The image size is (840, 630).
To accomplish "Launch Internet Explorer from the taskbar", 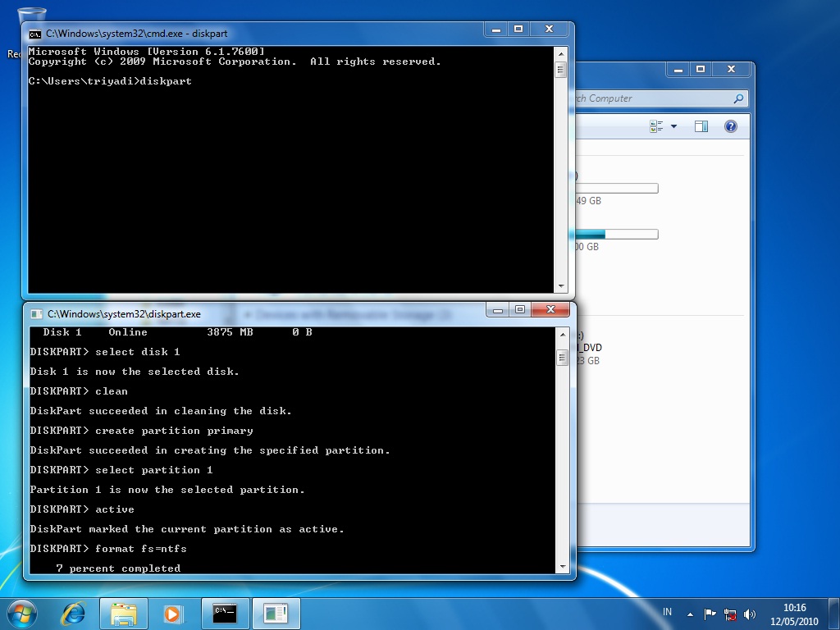I will coord(73,614).
